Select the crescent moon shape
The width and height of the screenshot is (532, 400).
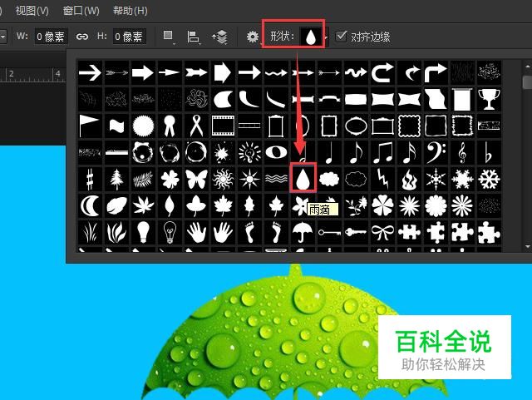90,205
